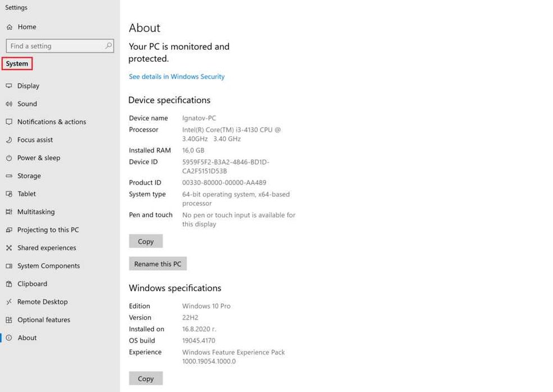This screenshot has height=392, width=553.
Task: Click the Multitasking icon
Action: coord(9,211)
